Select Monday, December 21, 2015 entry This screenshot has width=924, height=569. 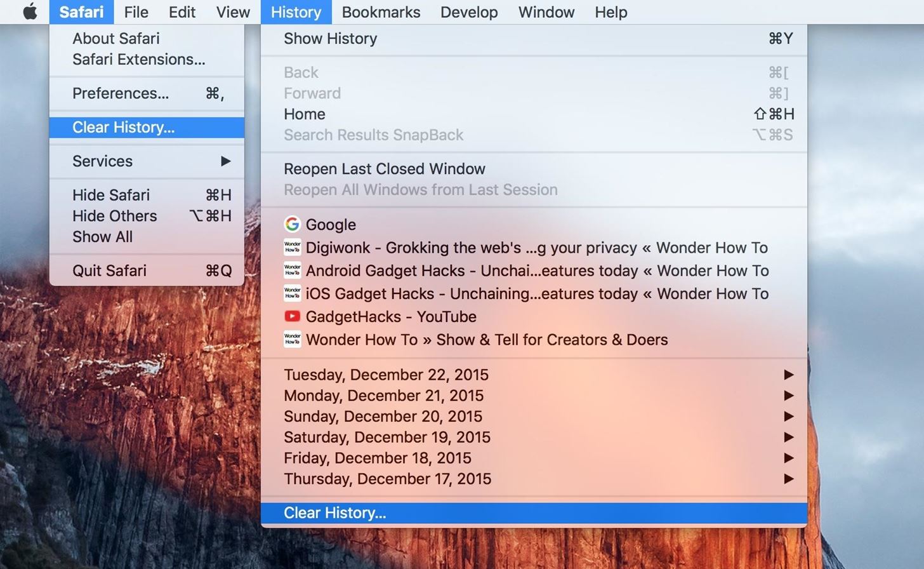pyautogui.click(x=534, y=396)
